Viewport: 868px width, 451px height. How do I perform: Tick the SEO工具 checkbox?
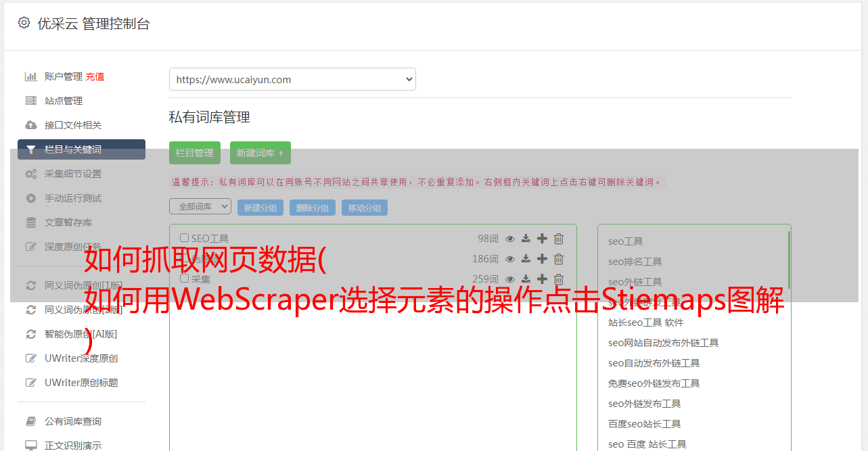pyautogui.click(x=185, y=238)
